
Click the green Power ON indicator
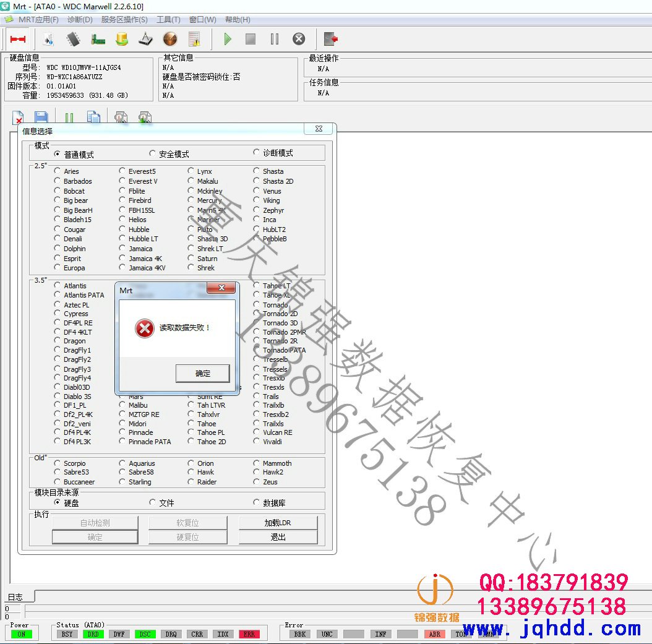pos(22,634)
